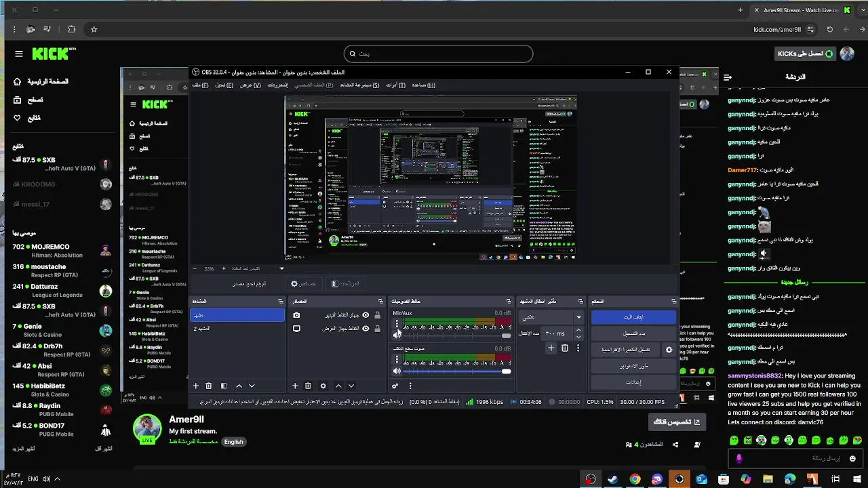The height and width of the screenshot is (488, 868).
Task: Remove selected source via sources panel trash
Action: coord(308,386)
